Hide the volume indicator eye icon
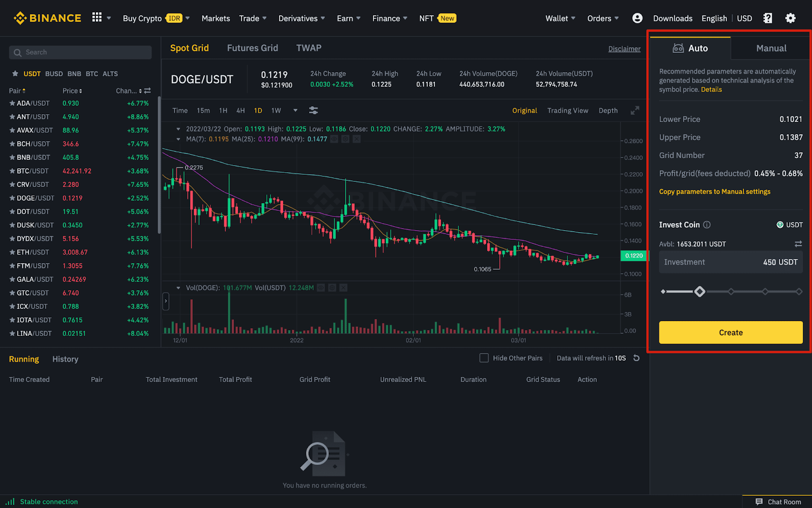Viewport: 812px width, 508px height. click(x=321, y=288)
